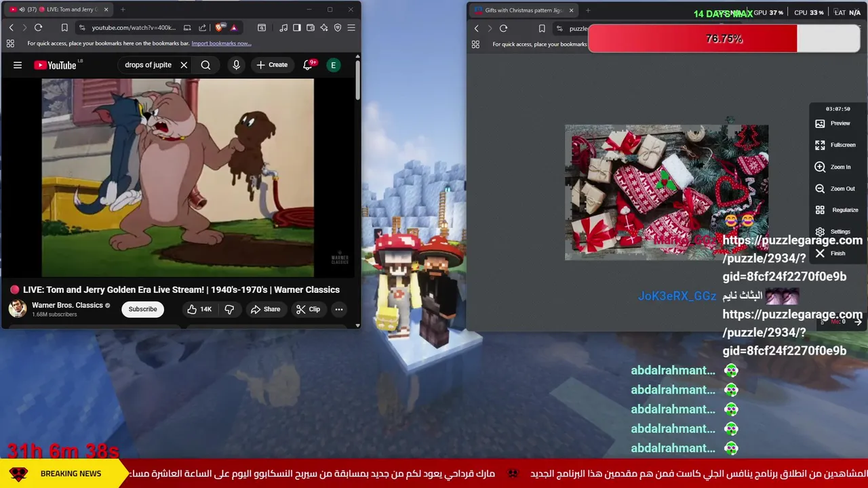Screen dimensions: 868x488
Task: Like the video with 14K likes
Action: click(199, 309)
